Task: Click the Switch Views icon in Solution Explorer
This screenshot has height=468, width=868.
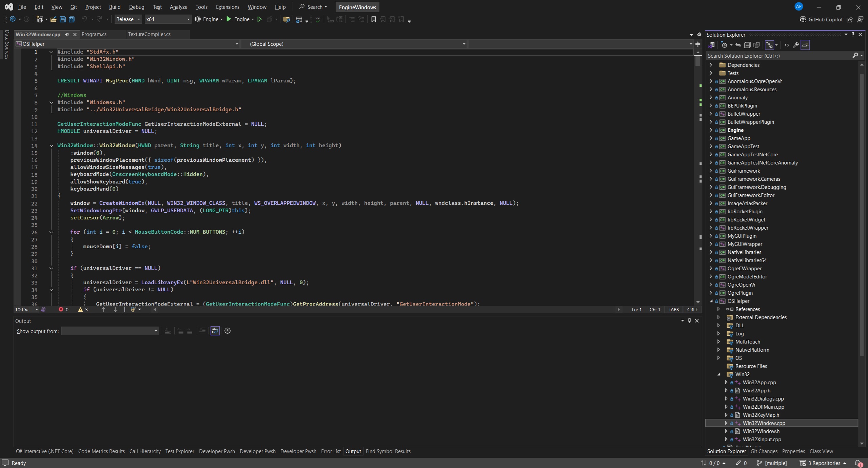Action: tap(712, 45)
